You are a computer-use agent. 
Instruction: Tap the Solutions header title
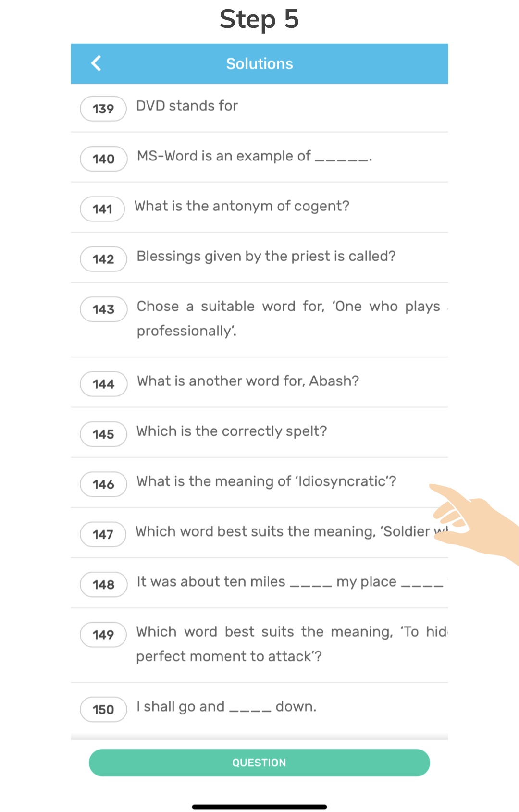coord(259,64)
